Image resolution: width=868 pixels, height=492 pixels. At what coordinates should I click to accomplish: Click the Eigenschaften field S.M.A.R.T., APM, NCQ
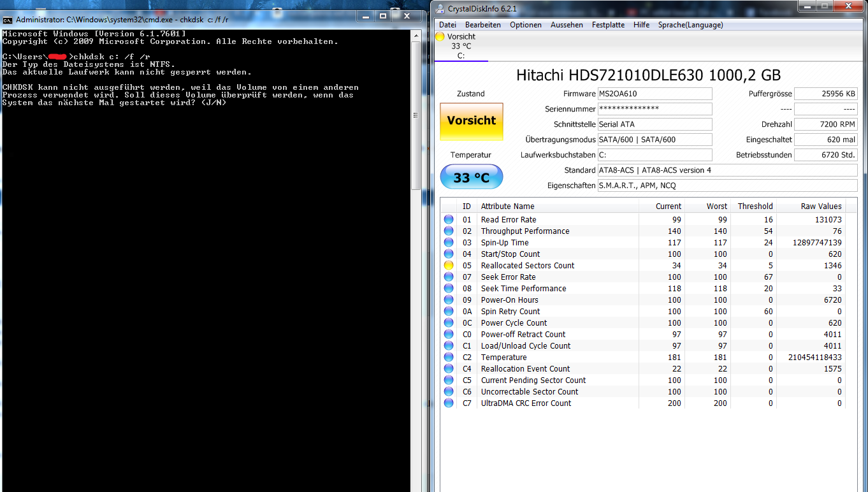pyautogui.click(x=727, y=185)
